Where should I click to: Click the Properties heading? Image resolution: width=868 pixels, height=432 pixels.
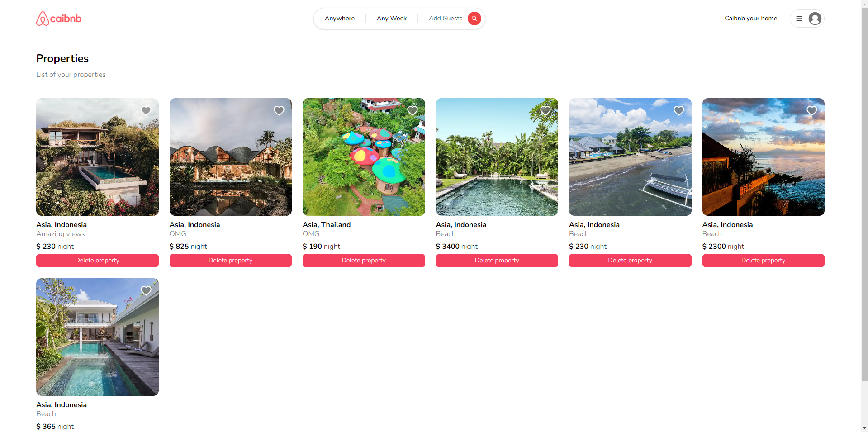(x=62, y=58)
